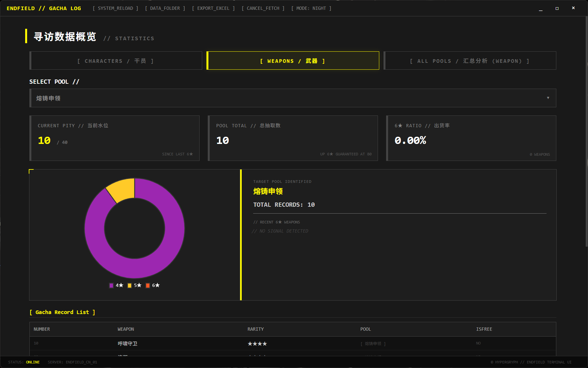Minimize the Gacha Log window
This screenshot has height=368, width=588.
click(541, 8)
